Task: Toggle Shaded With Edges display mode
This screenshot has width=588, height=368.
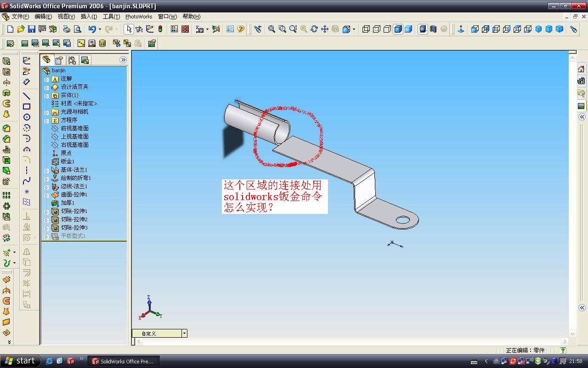Action: [398, 29]
